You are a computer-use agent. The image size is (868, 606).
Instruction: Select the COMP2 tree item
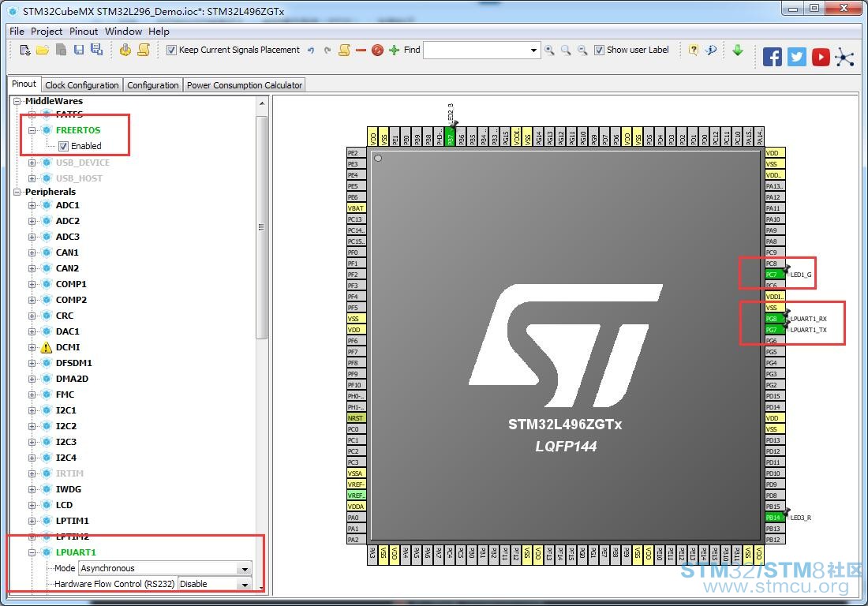click(x=71, y=300)
